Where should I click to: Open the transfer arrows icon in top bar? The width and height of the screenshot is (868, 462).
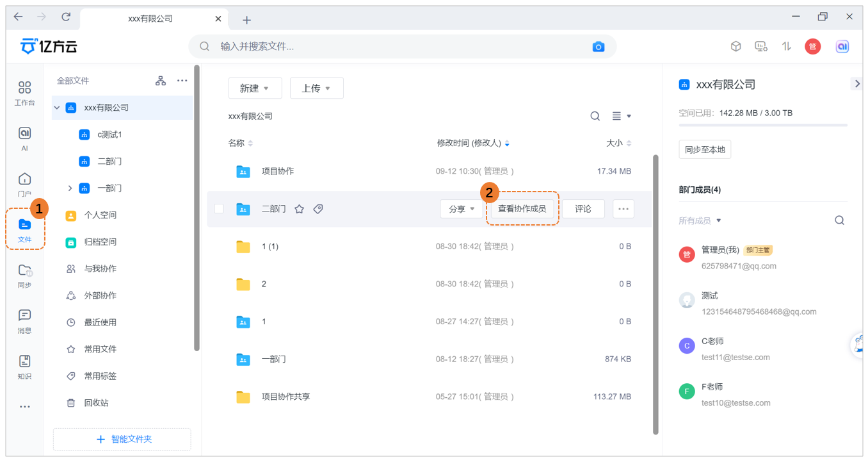click(x=787, y=46)
